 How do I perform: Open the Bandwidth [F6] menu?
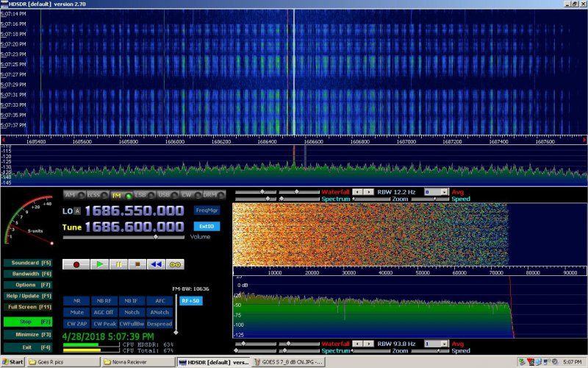pyautogui.click(x=26, y=273)
